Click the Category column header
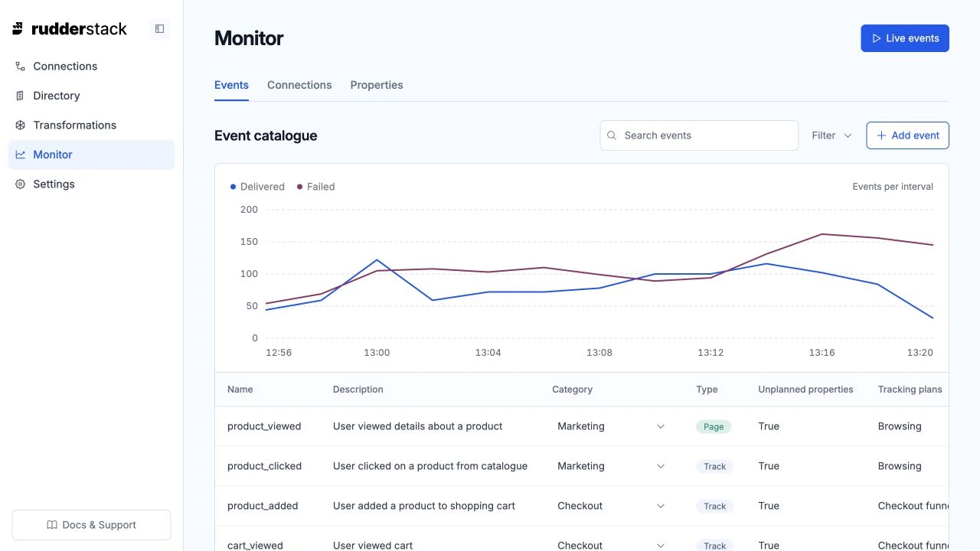The image size is (980, 551). point(572,390)
